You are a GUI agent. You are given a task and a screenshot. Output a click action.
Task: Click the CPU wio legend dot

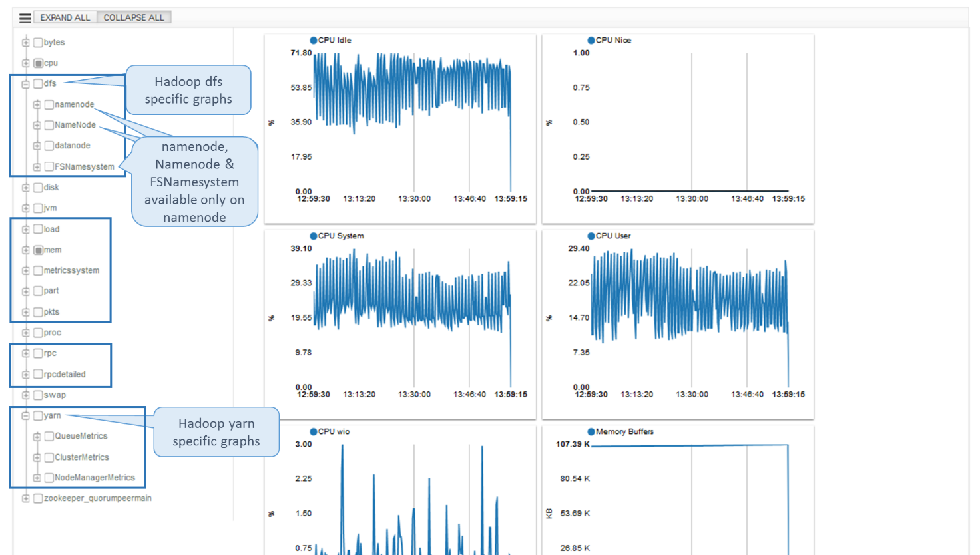[314, 432]
